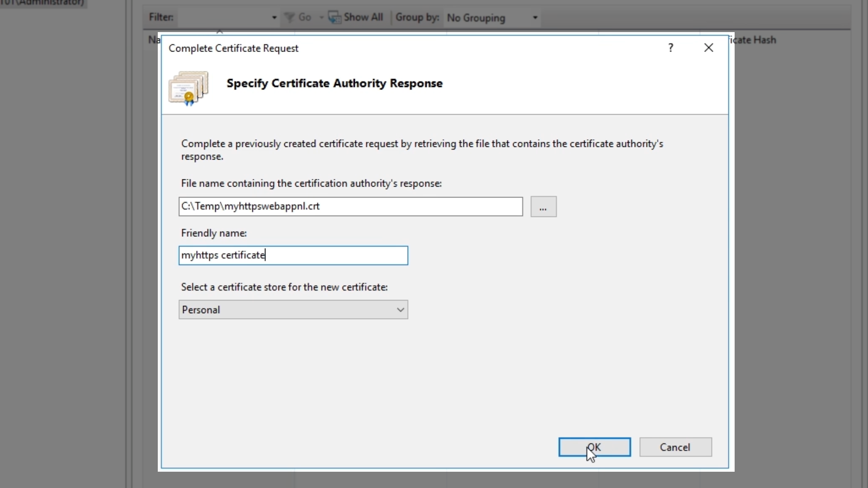Close the Complete Certificate Request dialog
This screenshot has height=488, width=868.
708,48
